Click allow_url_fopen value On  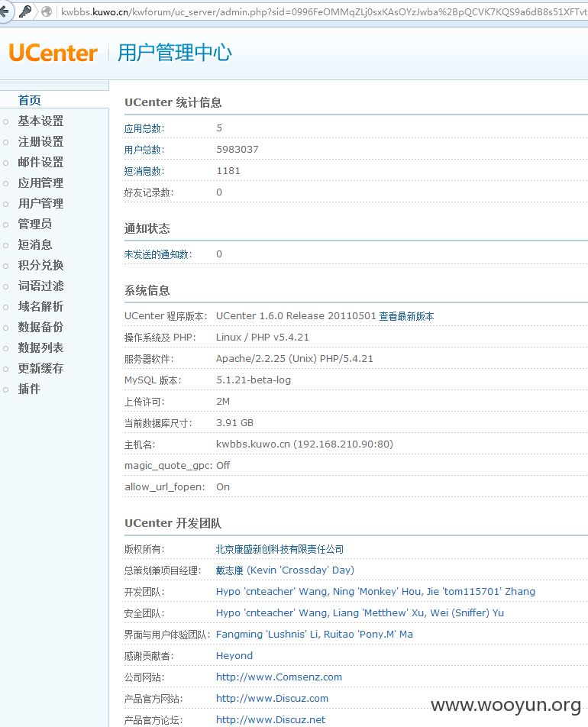tap(222, 486)
